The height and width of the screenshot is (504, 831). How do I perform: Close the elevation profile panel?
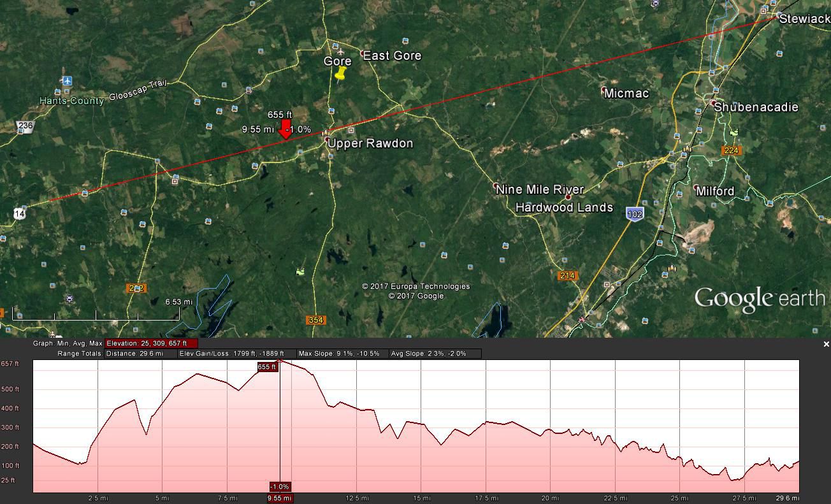pyautogui.click(x=826, y=344)
